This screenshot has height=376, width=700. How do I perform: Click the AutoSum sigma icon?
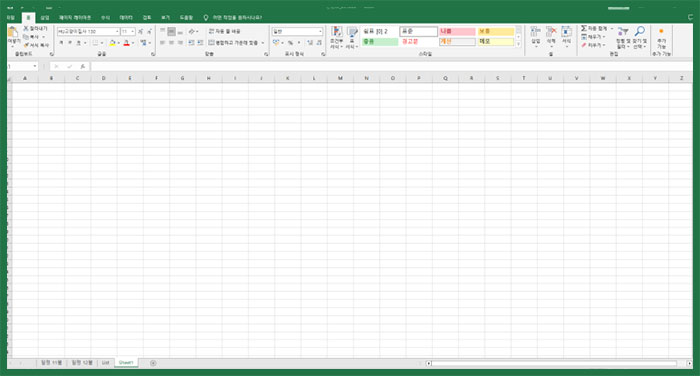point(583,29)
